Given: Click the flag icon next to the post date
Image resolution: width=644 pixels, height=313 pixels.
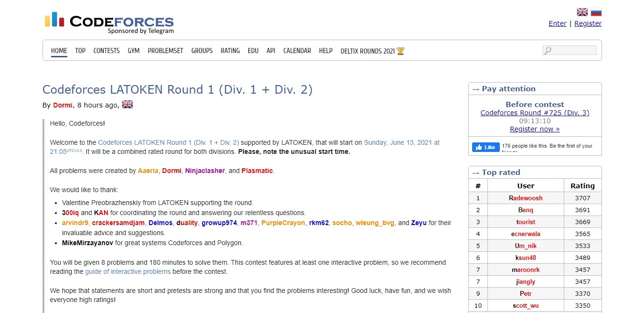Looking at the screenshot, I should click(127, 104).
